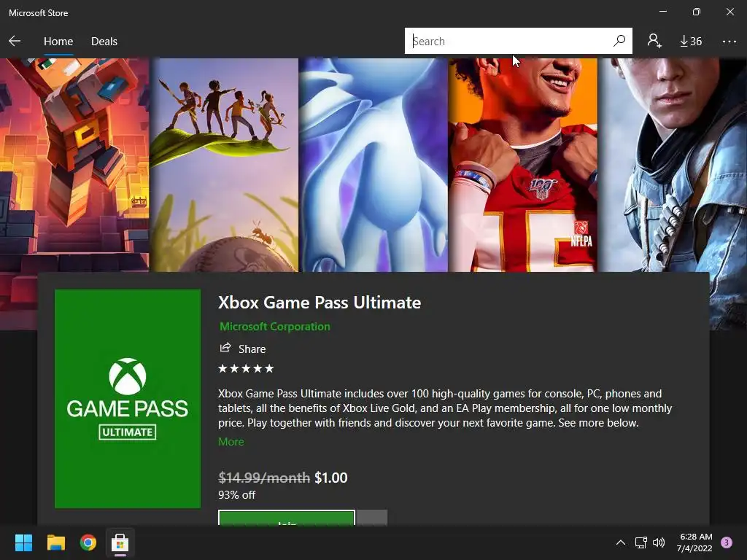Click the 93% off label

click(237, 495)
